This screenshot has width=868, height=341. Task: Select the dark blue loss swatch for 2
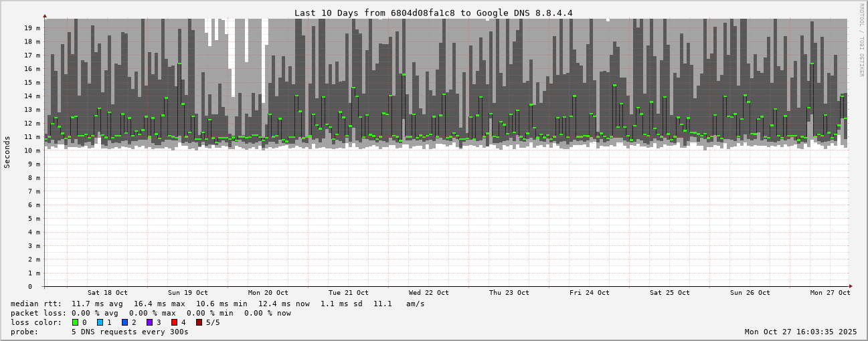tap(125, 322)
